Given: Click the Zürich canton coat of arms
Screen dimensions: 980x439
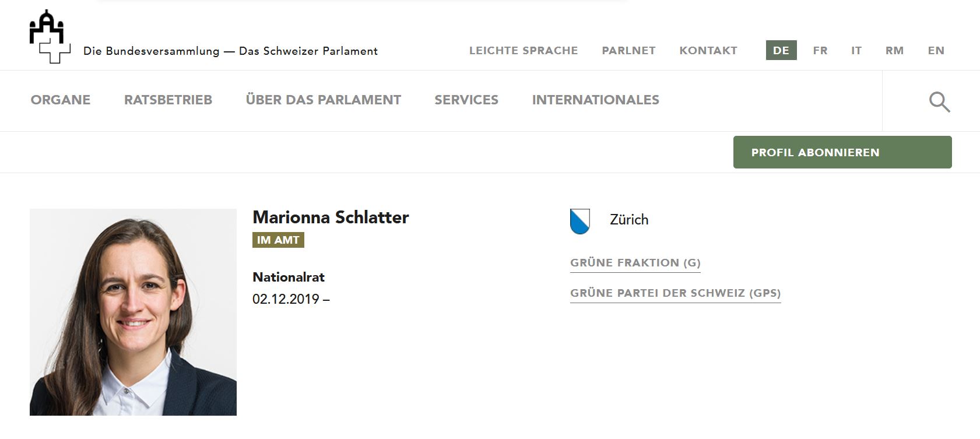Looking at the screenshot, I should pyautogui.click(x=579, y=221).
